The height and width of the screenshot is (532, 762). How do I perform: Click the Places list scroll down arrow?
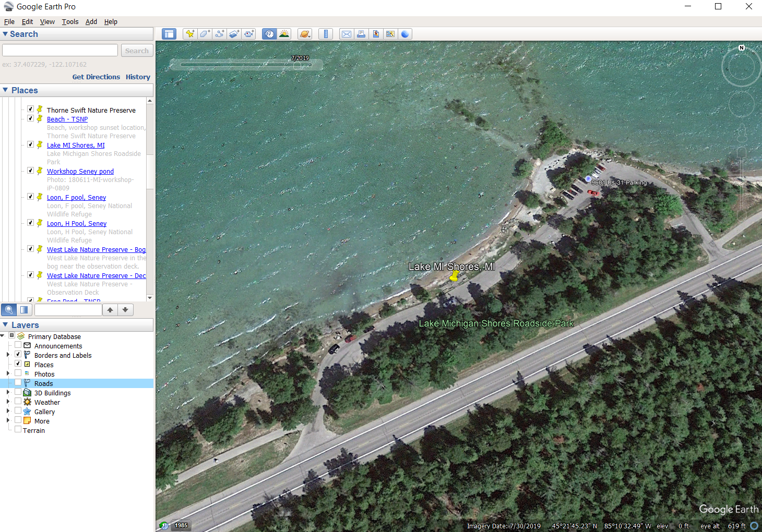150,298
